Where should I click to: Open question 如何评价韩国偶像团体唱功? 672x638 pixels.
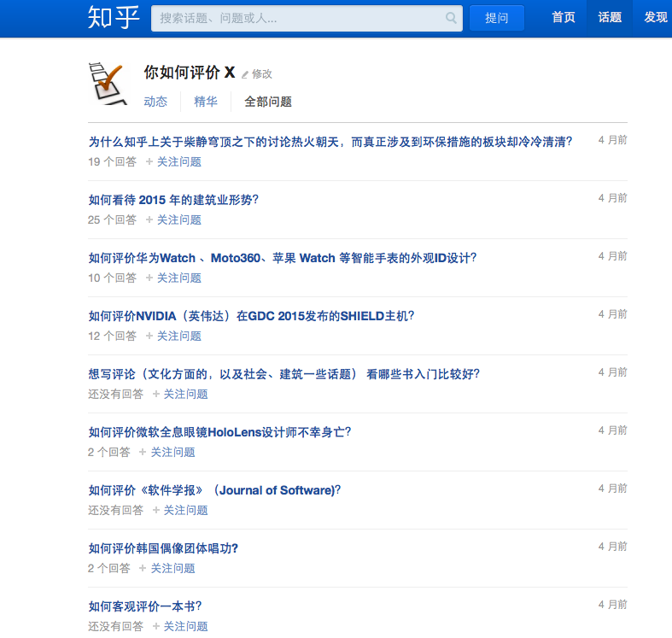[163, 548]
